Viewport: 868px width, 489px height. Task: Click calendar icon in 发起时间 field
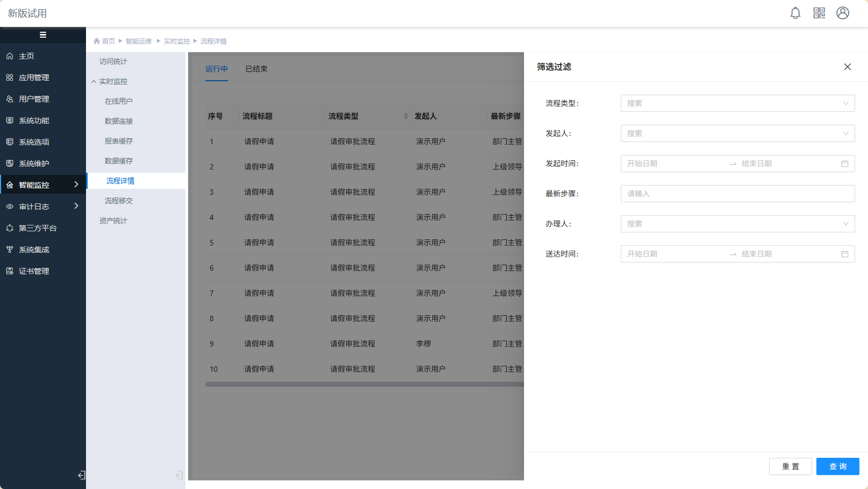pos(844,164)
